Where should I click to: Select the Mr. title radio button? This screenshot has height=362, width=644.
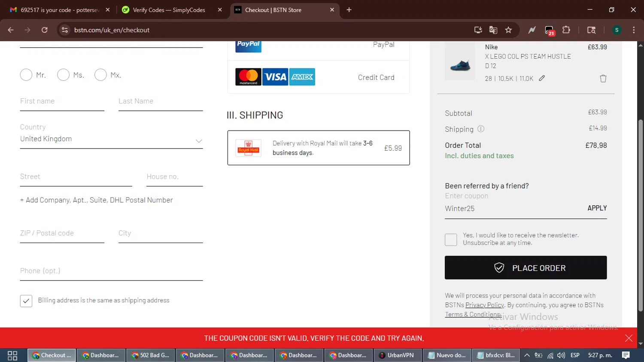click(26, 75)
